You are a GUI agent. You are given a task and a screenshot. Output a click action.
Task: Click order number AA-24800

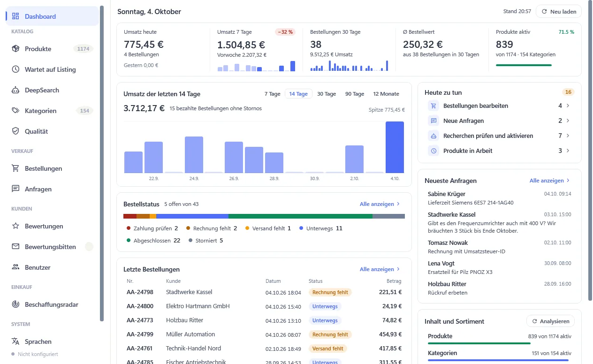tap(140, 306)
